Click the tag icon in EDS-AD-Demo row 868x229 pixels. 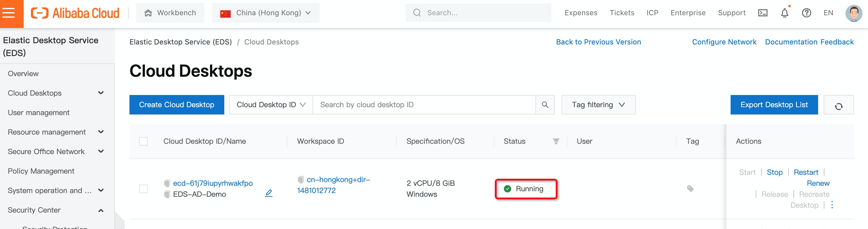690,188
